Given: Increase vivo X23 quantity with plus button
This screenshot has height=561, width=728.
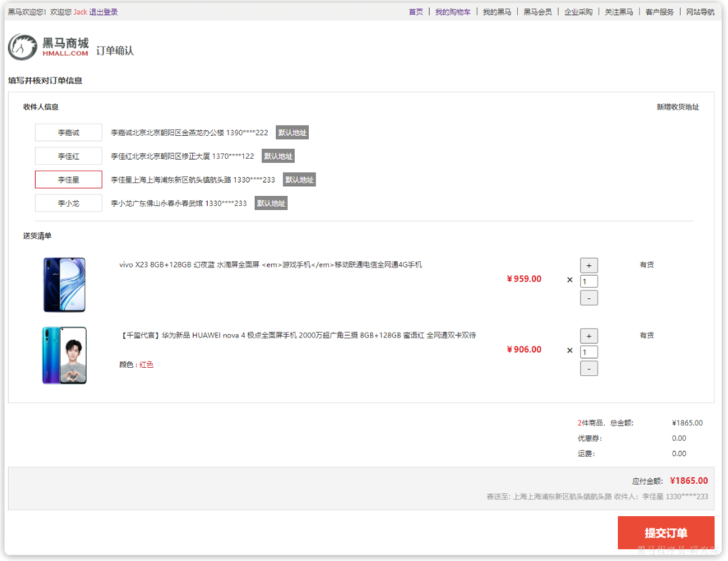Looking at the screenshot, I should pyautogui.click(x=589, y=266).
